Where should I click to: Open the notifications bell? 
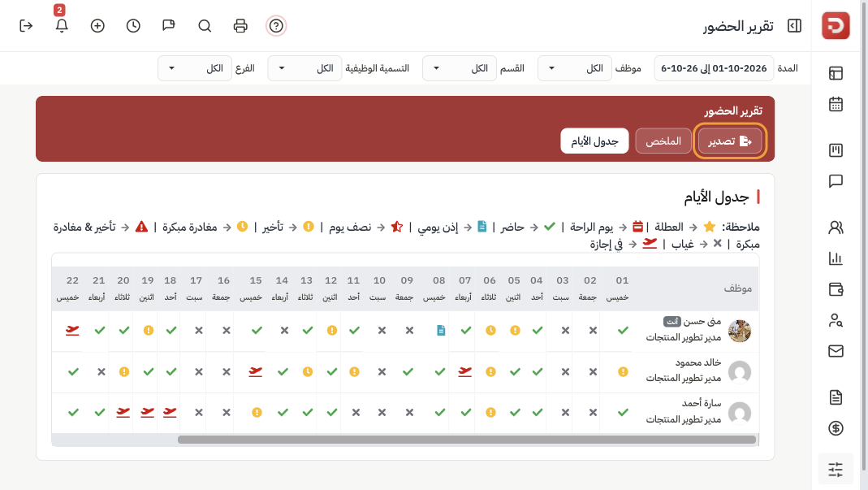[62, 25]
